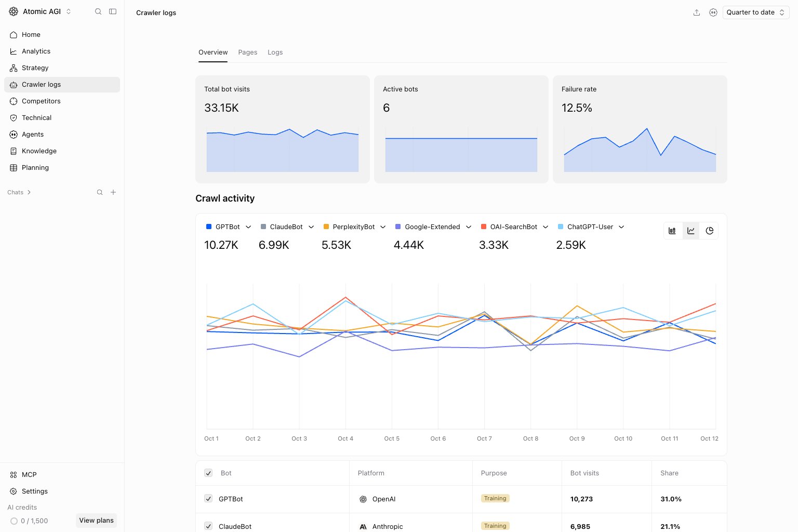Click the Home icon in sidebar
The height and width of the screenshot is (532, 798).
(x=14, y=35)
